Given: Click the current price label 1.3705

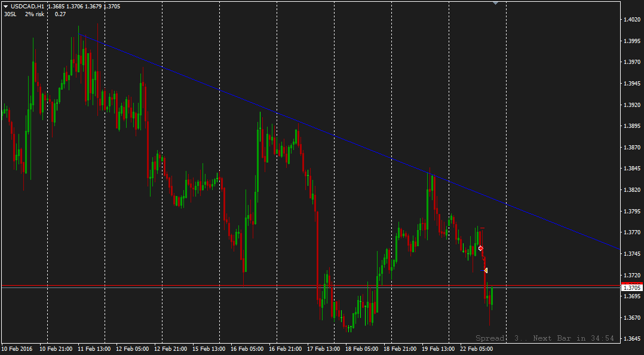Looking at the screenshot, I should (633, 288).
